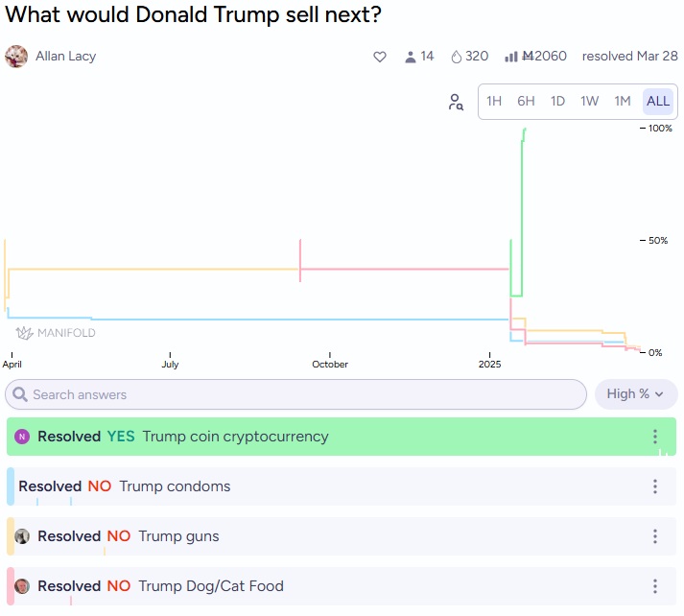
Task: Click the Search answers field
Action: point(295,394)
